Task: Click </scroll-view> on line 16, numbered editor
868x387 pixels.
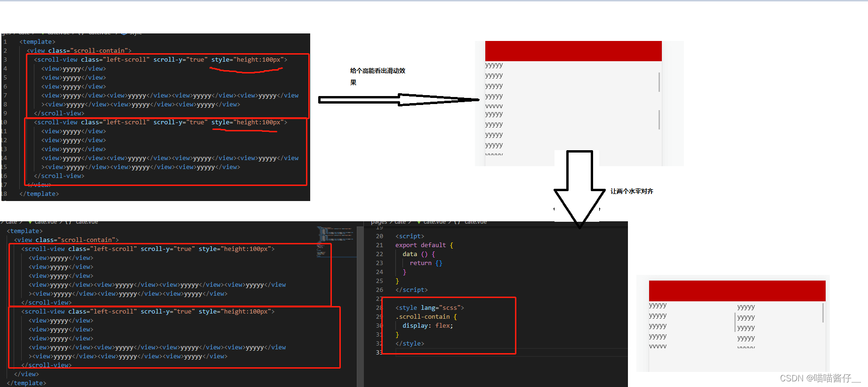Action: (59, 176)
